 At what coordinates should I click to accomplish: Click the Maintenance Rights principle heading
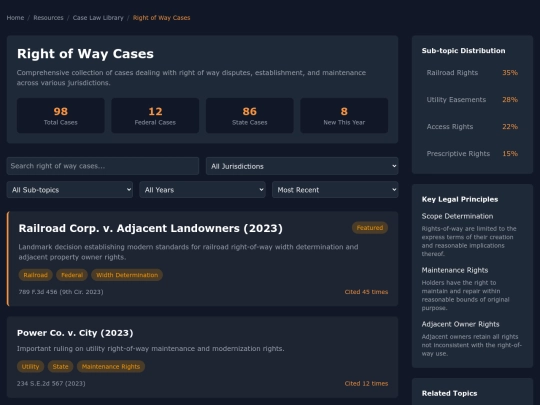tap(455, 270)
